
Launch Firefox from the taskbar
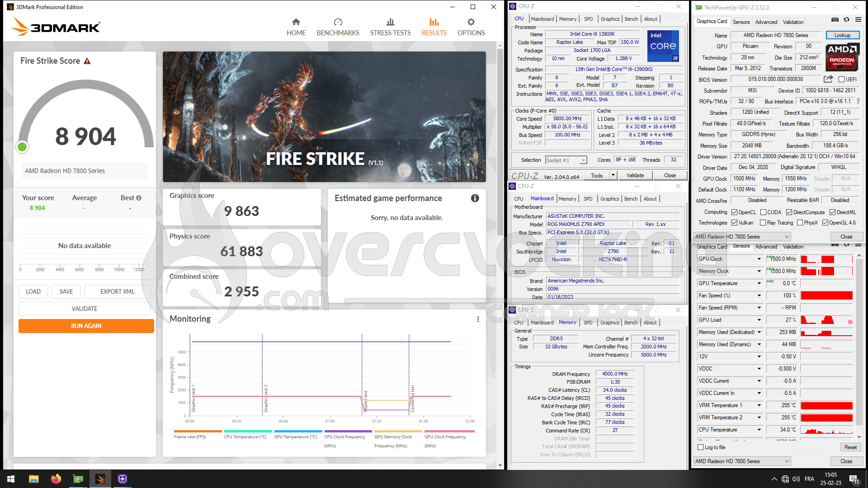56,479
